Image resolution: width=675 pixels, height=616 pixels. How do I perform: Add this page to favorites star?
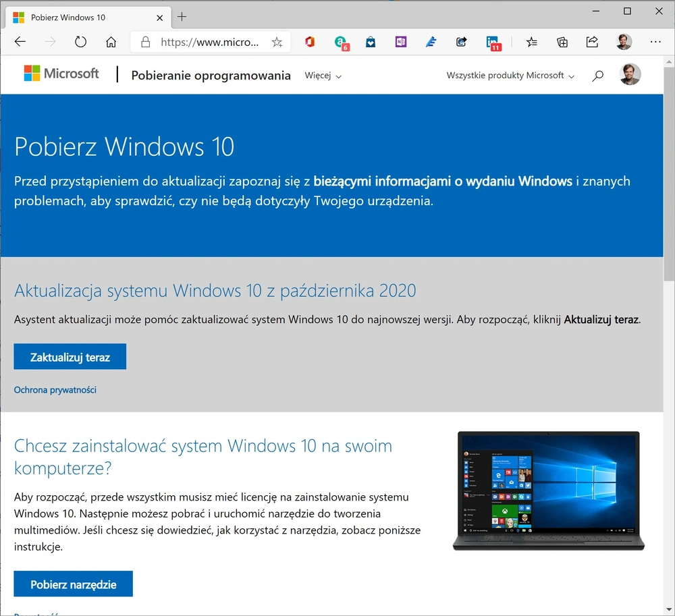(x=277, y=42)
